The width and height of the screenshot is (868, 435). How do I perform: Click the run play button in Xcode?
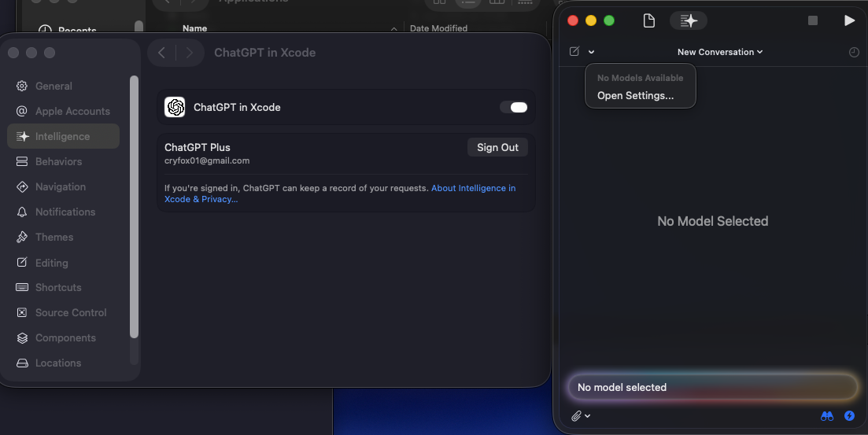pyautogui.click(x=849, y=20)
